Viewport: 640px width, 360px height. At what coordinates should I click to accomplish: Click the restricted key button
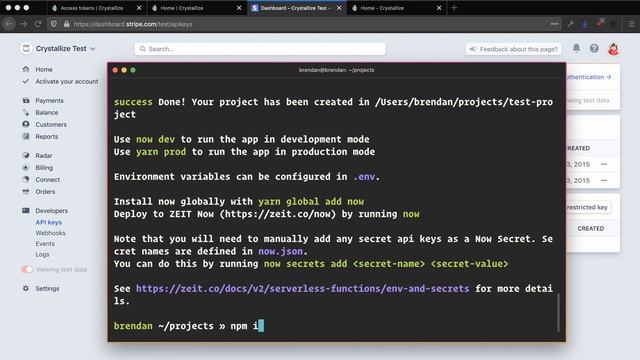coord(588,207)
